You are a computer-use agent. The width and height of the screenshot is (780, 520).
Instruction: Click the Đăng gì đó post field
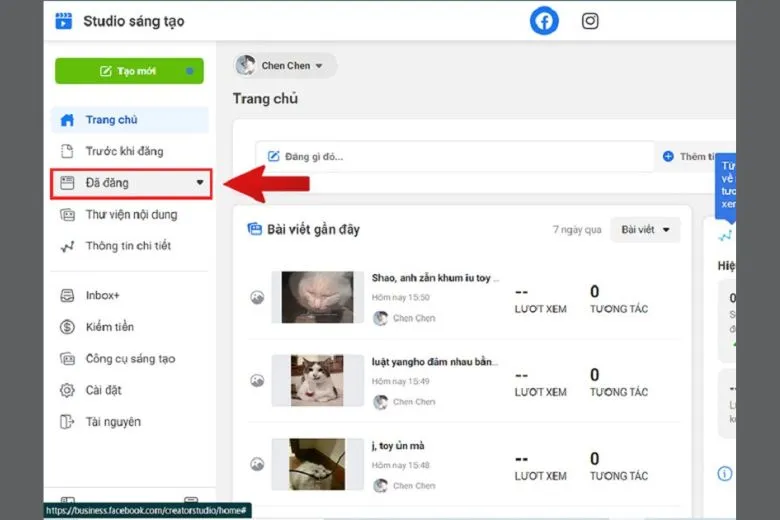(454, 156)
